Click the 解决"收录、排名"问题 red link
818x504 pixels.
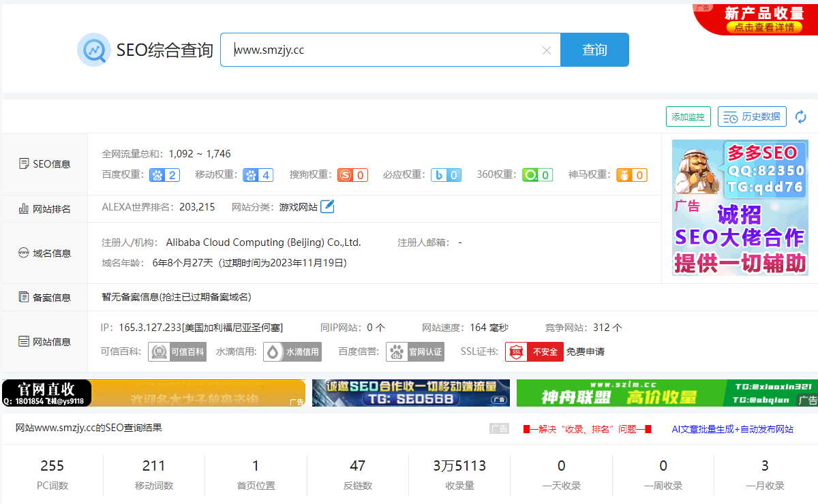tap(587, 429)
